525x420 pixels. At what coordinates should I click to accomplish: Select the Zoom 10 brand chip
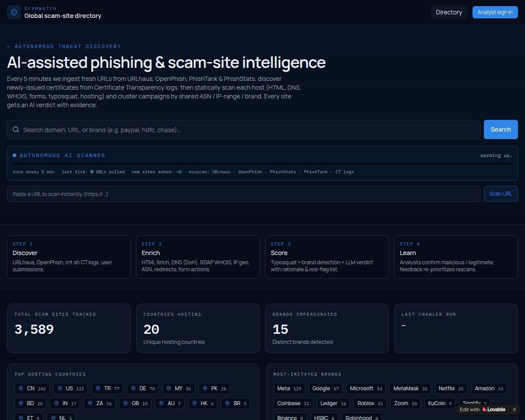point(406,403)
